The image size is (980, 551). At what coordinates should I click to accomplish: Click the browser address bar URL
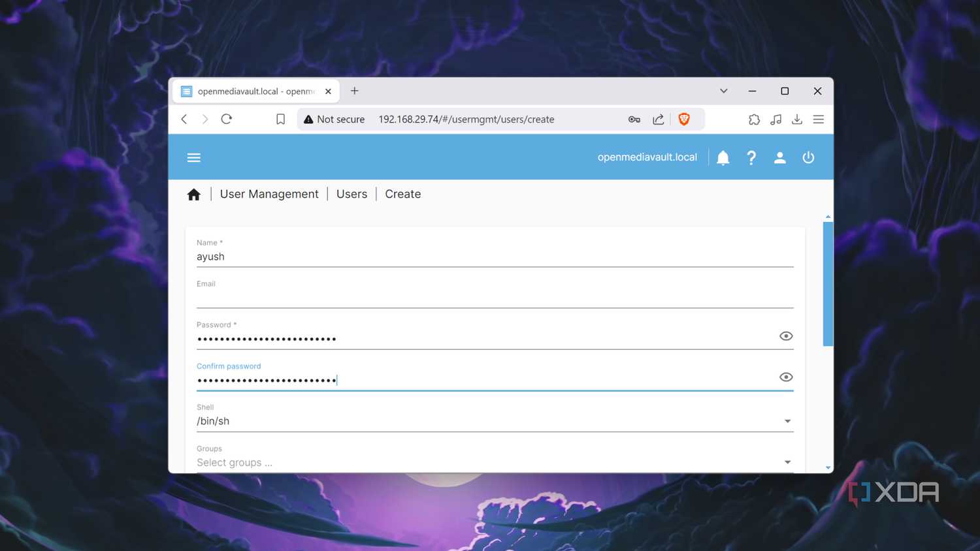pos(466,119)
